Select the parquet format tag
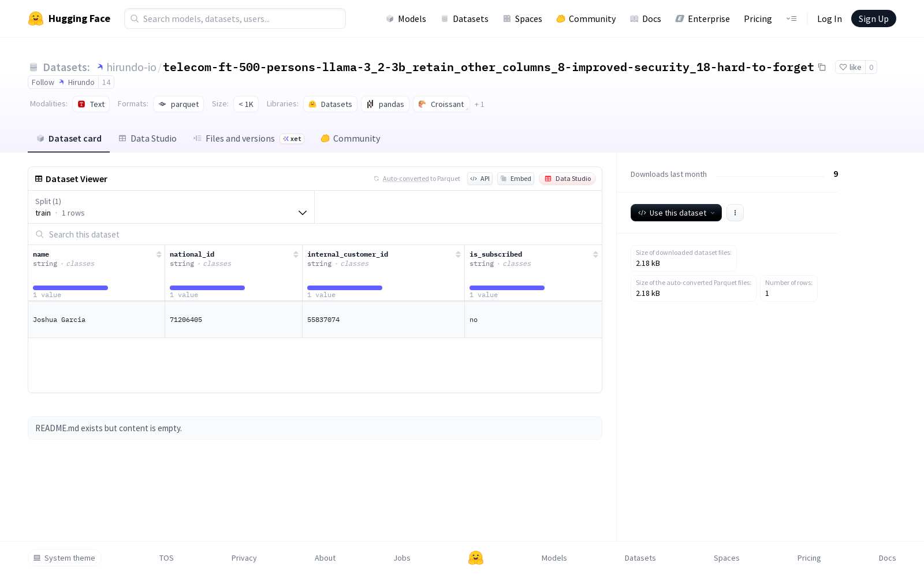 tap(178, 104)
